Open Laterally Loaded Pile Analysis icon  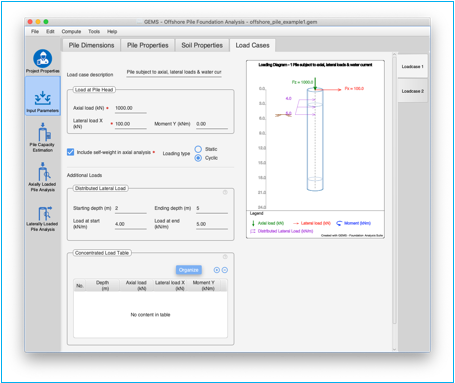tap(42, 219)
